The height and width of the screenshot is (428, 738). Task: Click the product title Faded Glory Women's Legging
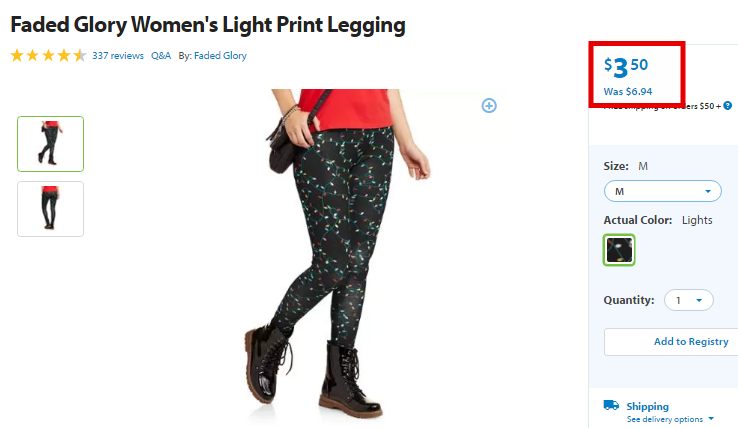pyautogui.click(x=208, y=25)
